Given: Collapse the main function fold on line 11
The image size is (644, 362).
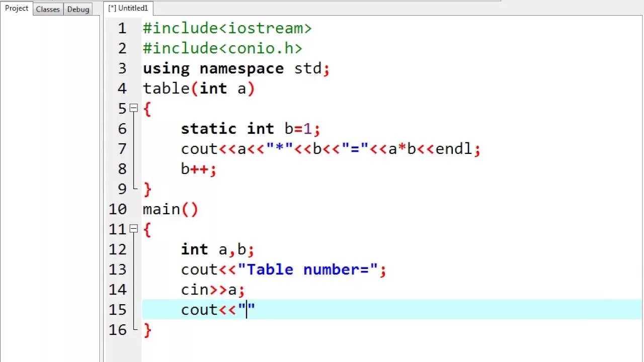Looking at the screenshot, I should click(133, 229).
